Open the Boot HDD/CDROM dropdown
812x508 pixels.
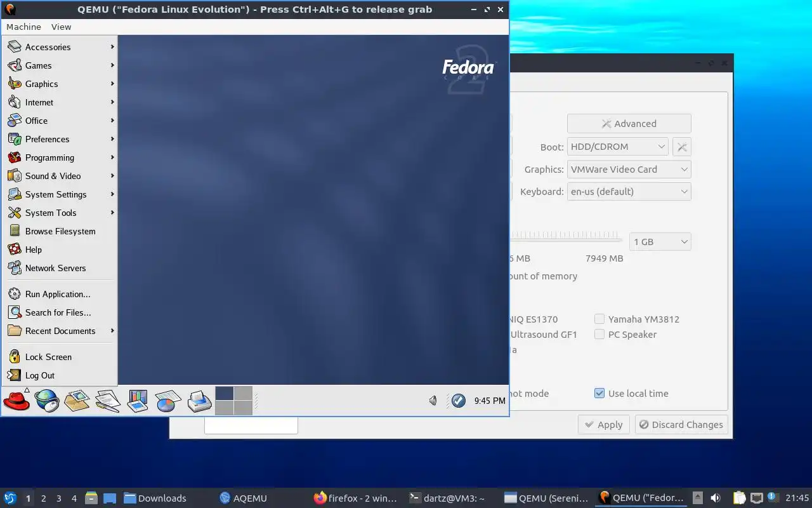click(617, 147)
